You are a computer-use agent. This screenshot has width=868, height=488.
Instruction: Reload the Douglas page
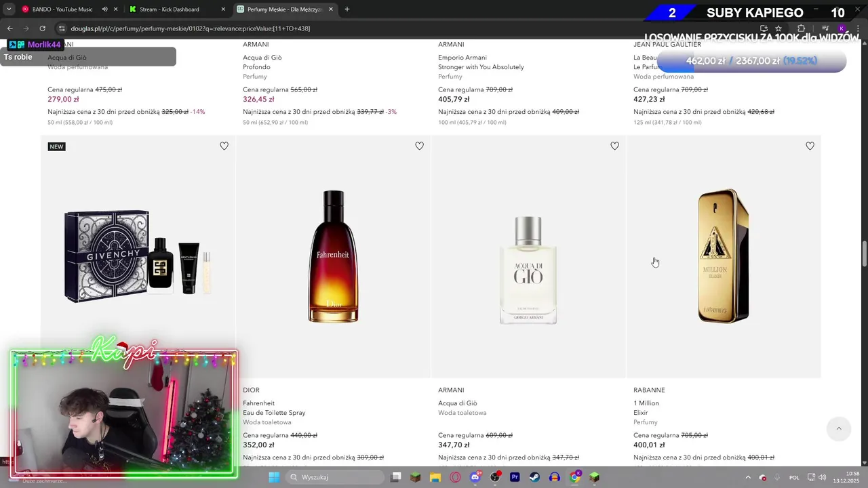42,28
